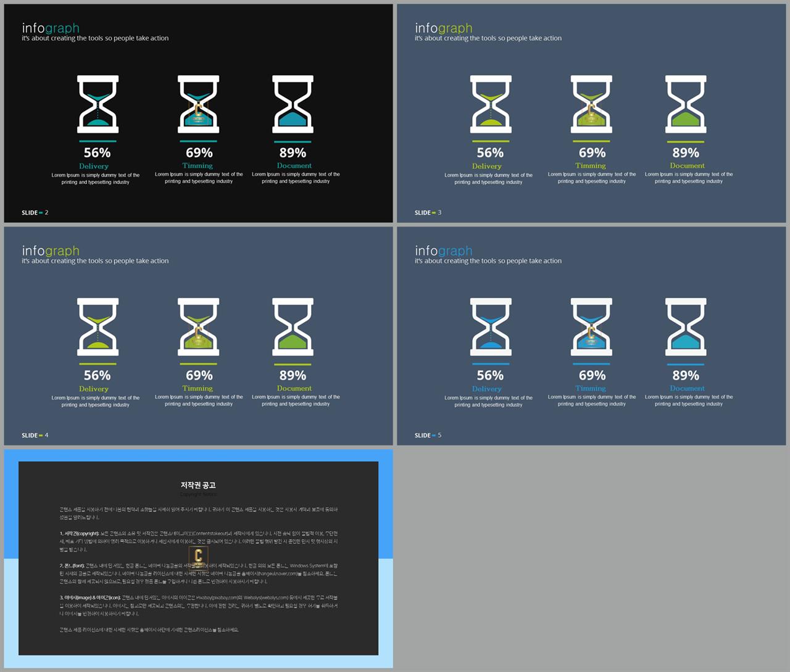Click the 저작권 공고 heading on the copyright slide

point(198,485)
